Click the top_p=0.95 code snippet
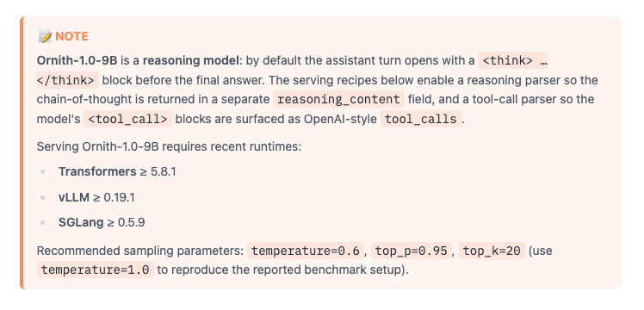Screen dimensions: 644x310 (x=412, y=251)
